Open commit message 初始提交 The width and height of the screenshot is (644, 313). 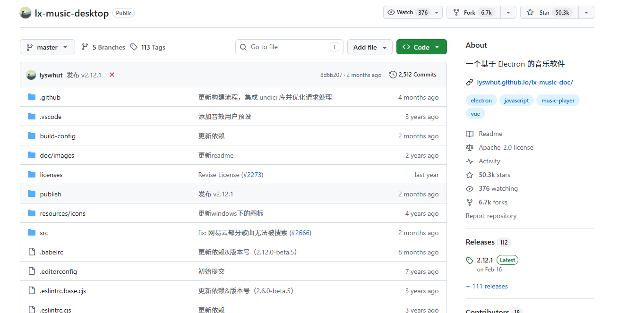tap(211, 271)
